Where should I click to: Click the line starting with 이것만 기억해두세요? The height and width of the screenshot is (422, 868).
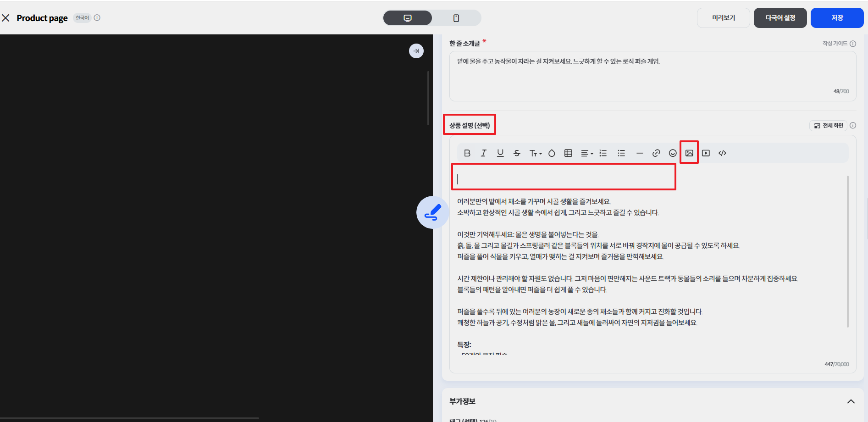tap(528, 234)
